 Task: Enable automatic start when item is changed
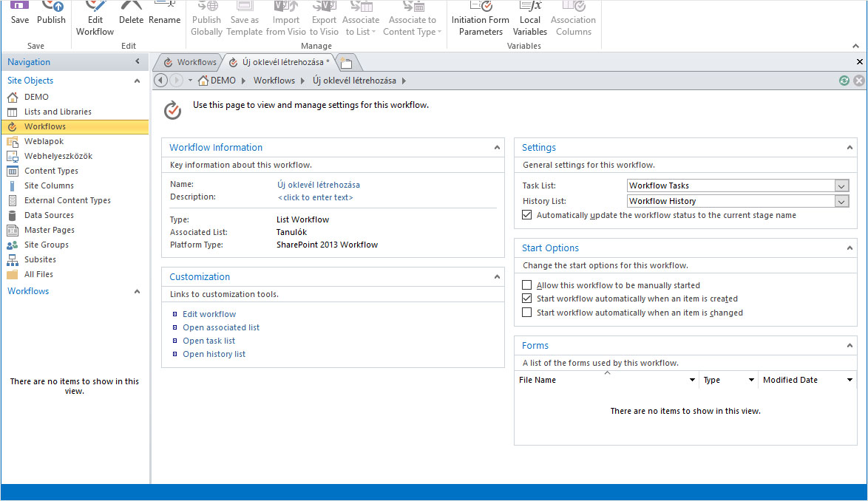point(527,313)
